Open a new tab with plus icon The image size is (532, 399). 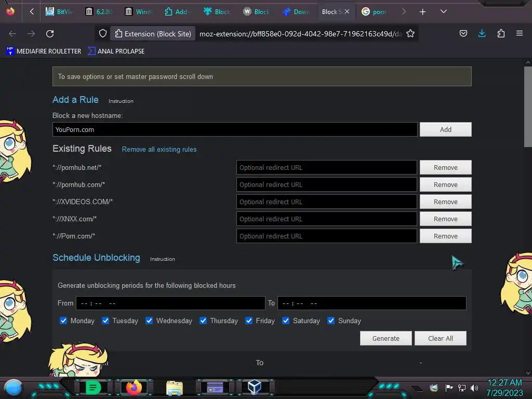422,12
